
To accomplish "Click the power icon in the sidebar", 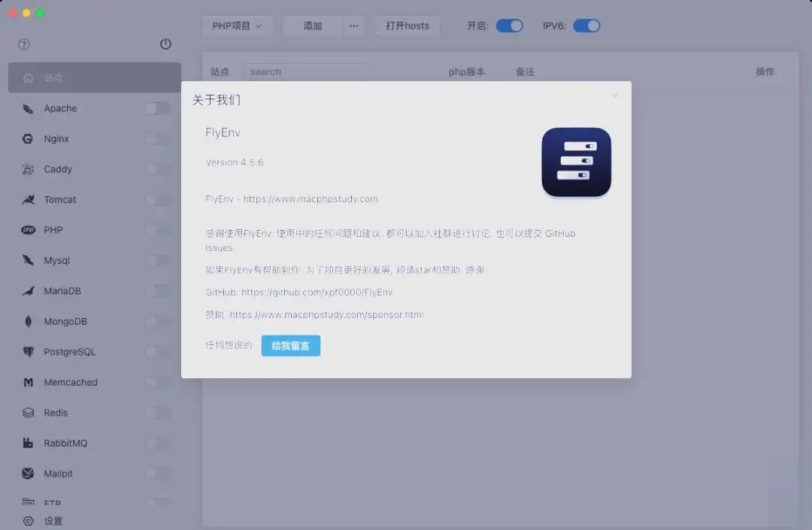I will (165, 44).
